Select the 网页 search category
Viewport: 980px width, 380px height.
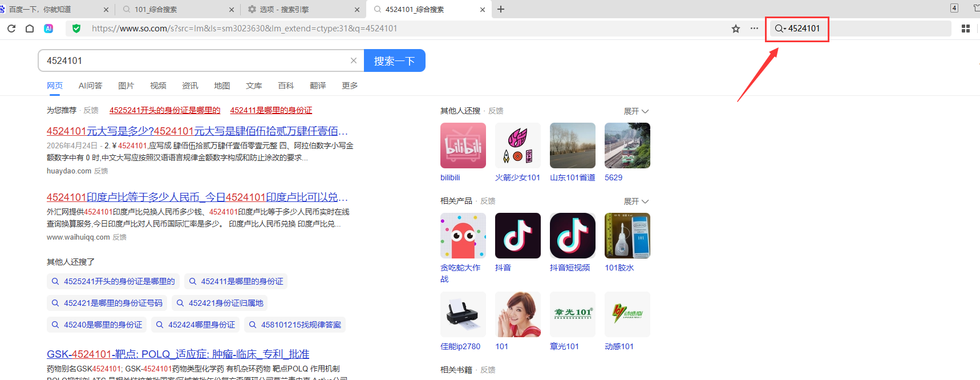pyautogui.click(x=55, y=86)
